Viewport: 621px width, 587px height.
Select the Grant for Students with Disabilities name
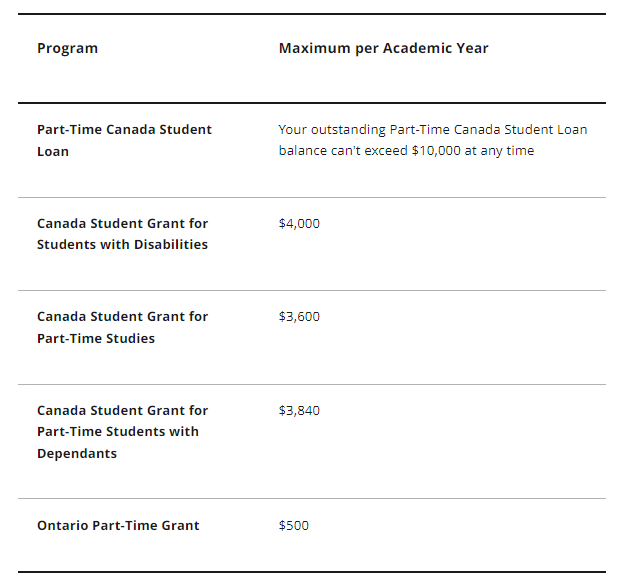click(x=122, y=234)
